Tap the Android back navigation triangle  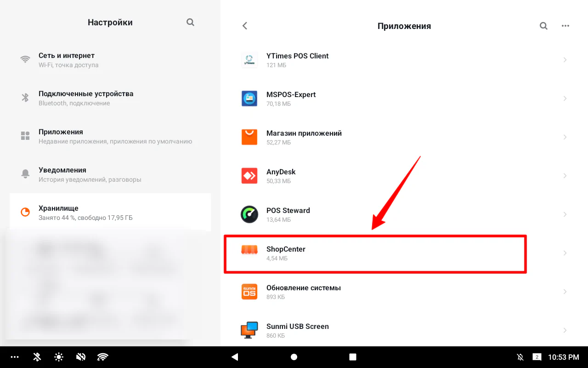click(x=235, y=357)
